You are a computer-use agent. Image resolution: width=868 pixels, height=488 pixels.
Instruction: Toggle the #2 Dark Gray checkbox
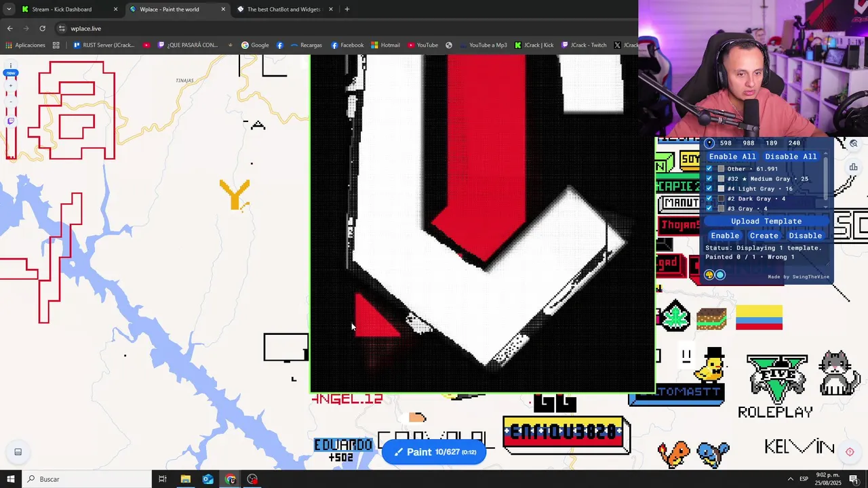709,199
